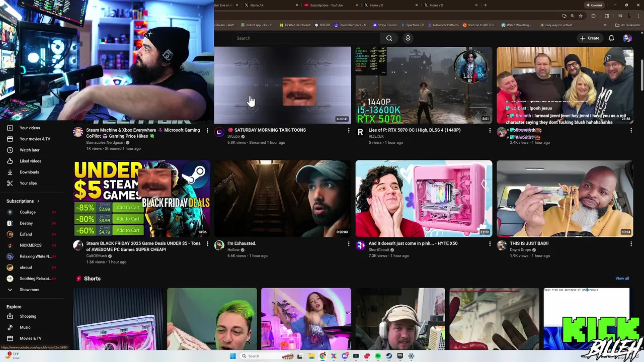
Task: Click the Windows taskbar Search box
Action: (267, 356)
